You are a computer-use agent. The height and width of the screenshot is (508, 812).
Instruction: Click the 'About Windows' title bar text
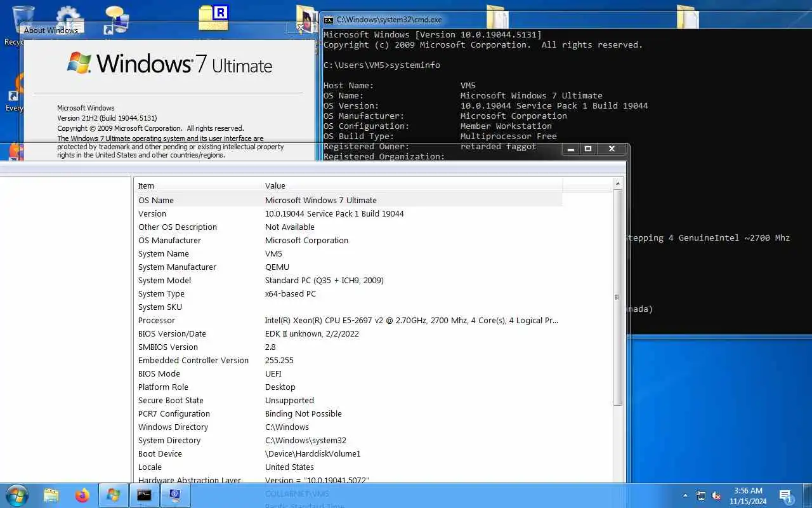(51, 30)
